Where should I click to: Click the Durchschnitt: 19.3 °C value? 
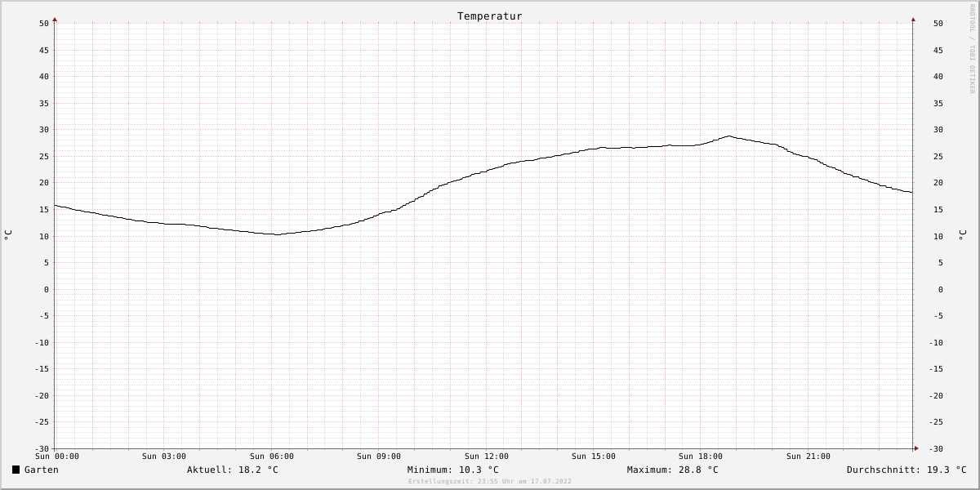pos(906,470)
